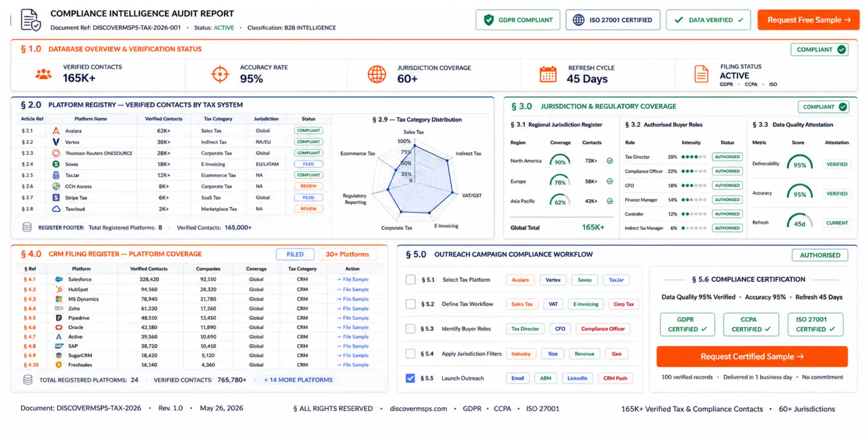Click the GDPR shield check icon

pos(489,20)
